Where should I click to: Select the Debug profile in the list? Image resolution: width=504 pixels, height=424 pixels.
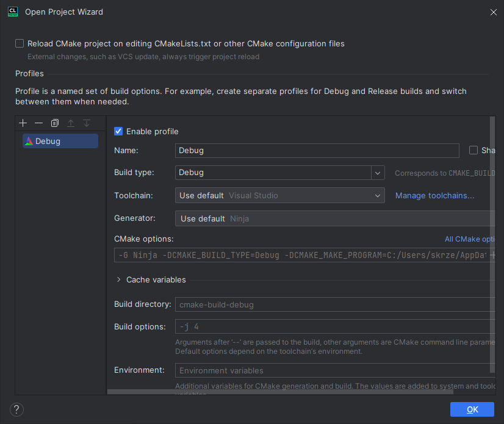click(x=60, y=141)
